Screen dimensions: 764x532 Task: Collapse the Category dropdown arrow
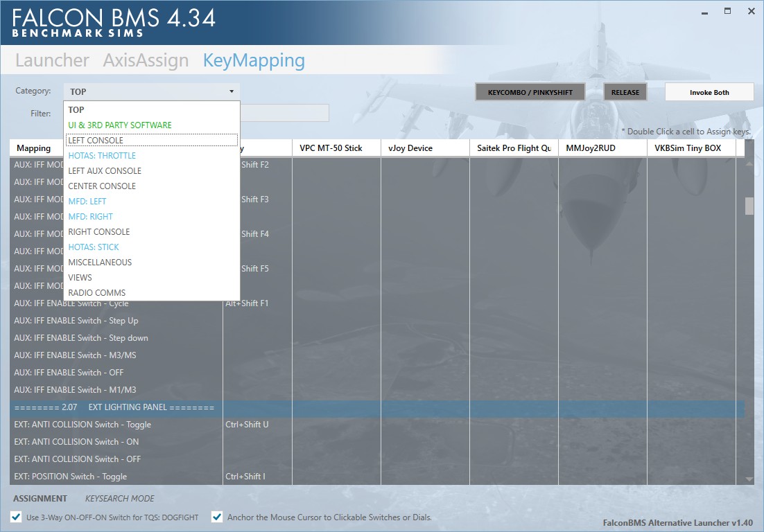click(232, 91)
